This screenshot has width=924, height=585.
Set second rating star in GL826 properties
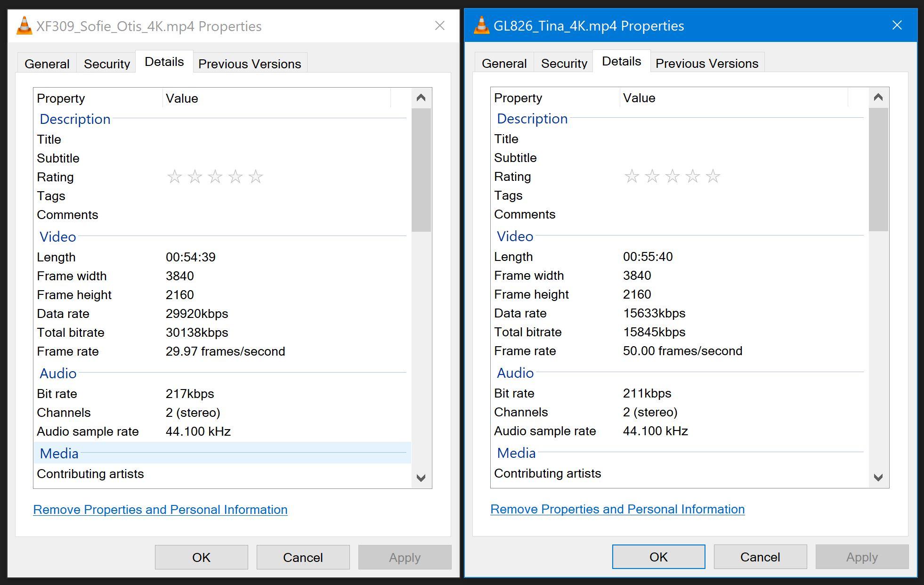pos(652,177)
